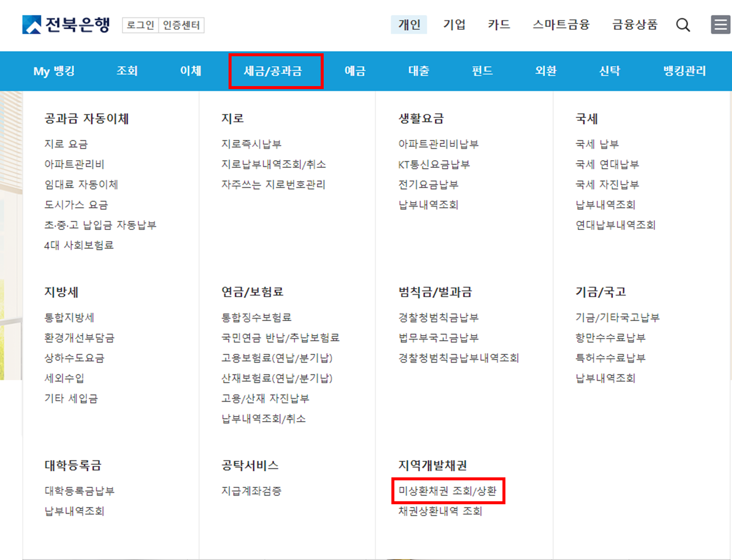Open the 인증센터 page
This screenshot has width=732, height=560.
[x=181, y=25]
